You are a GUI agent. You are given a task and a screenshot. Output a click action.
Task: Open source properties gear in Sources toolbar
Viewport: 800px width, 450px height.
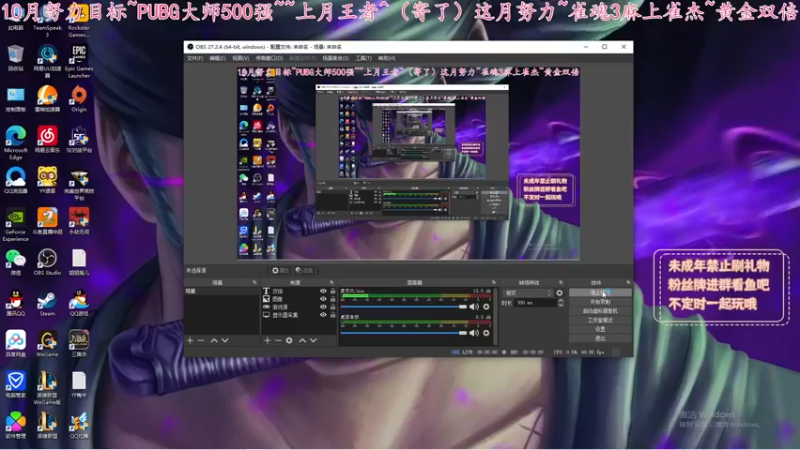pos(289,340)
